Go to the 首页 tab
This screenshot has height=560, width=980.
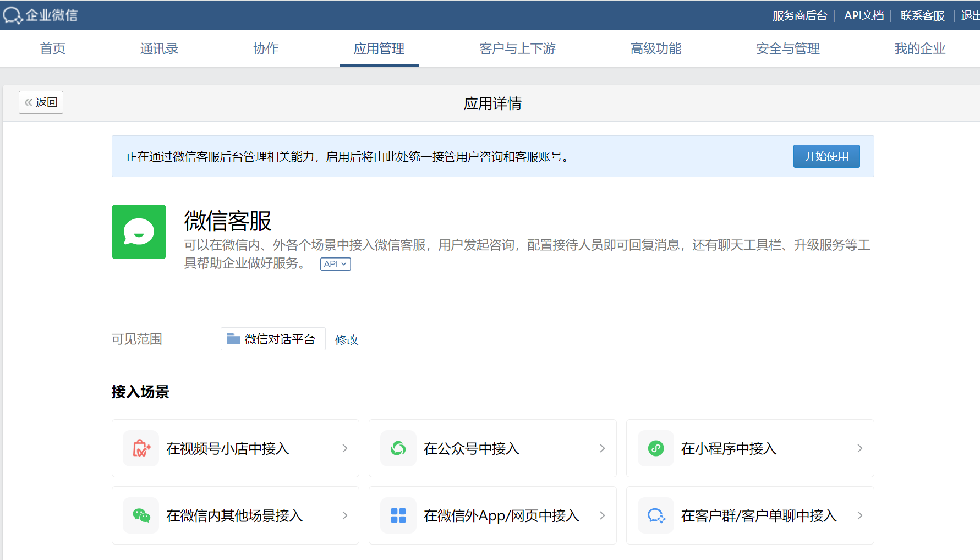(53, 48)
